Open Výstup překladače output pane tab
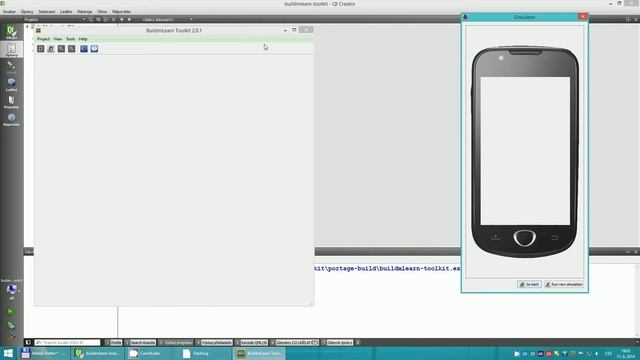This screenshot has height=360, width=640. [x=214, y=342]
